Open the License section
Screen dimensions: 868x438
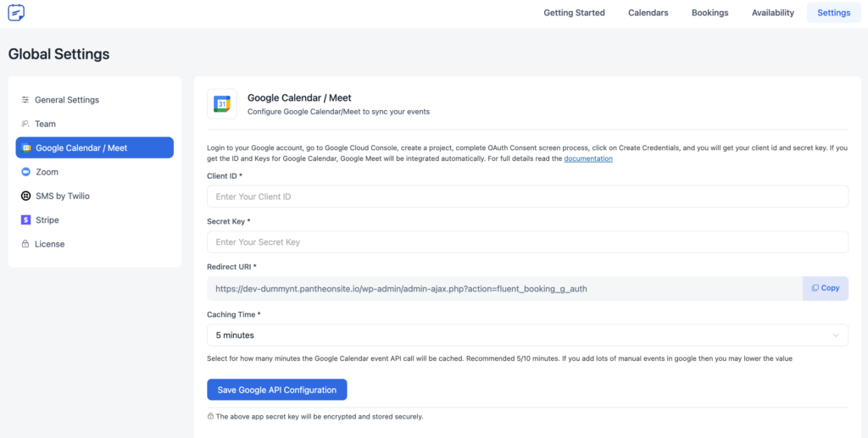[x=95, y=244]
